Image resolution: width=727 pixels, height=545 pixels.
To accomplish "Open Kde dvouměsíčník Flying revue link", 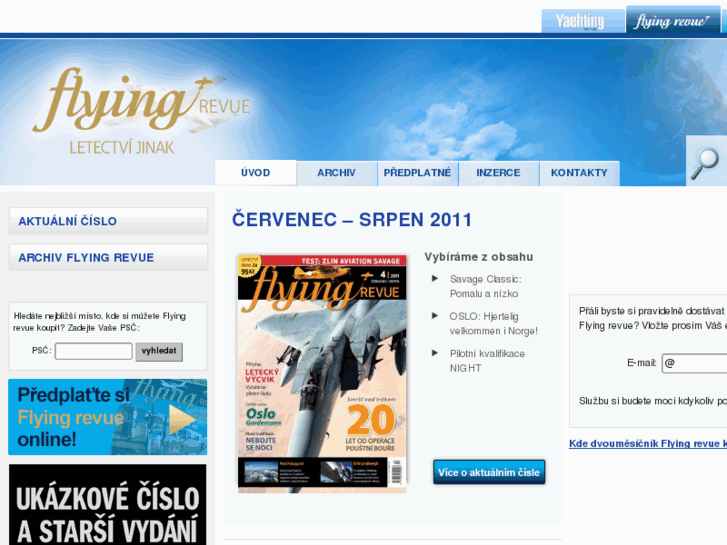I will pos(648,443).
